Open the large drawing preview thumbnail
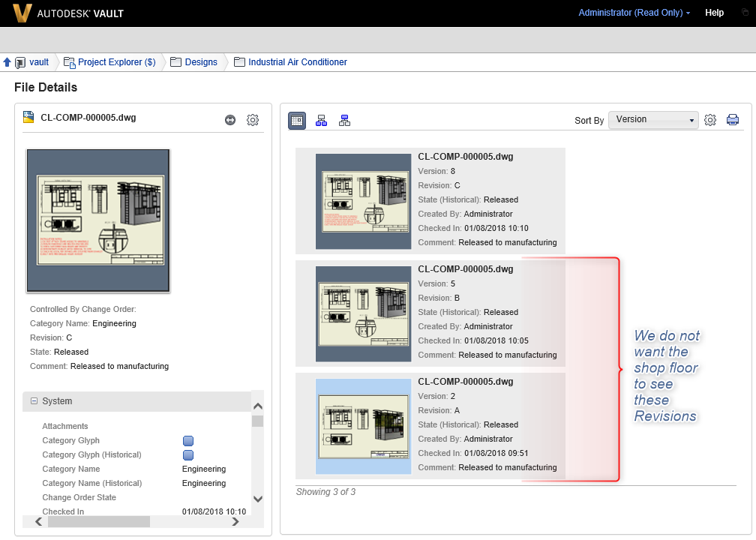Image resolution: width=756 pixels, height=540 pixels. click(98, 220)
